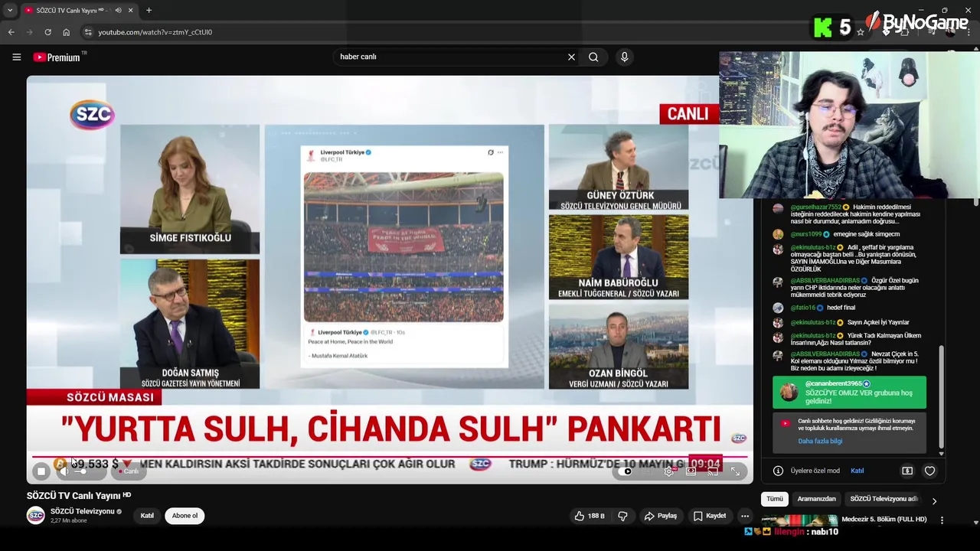The width and height of the screenshot is (980, 551).
Task: Close the SÖZCÜ TV browser tab
Action: tap(130, 10)
